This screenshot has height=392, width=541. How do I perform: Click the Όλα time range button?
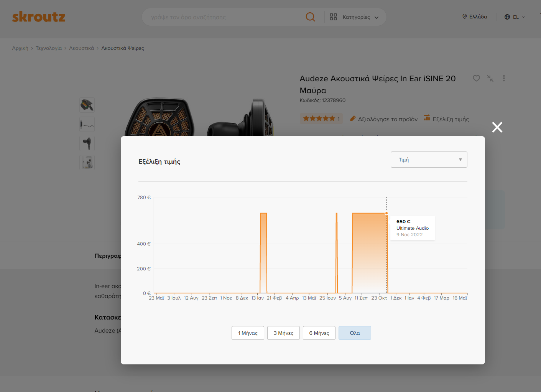(355, 333)
